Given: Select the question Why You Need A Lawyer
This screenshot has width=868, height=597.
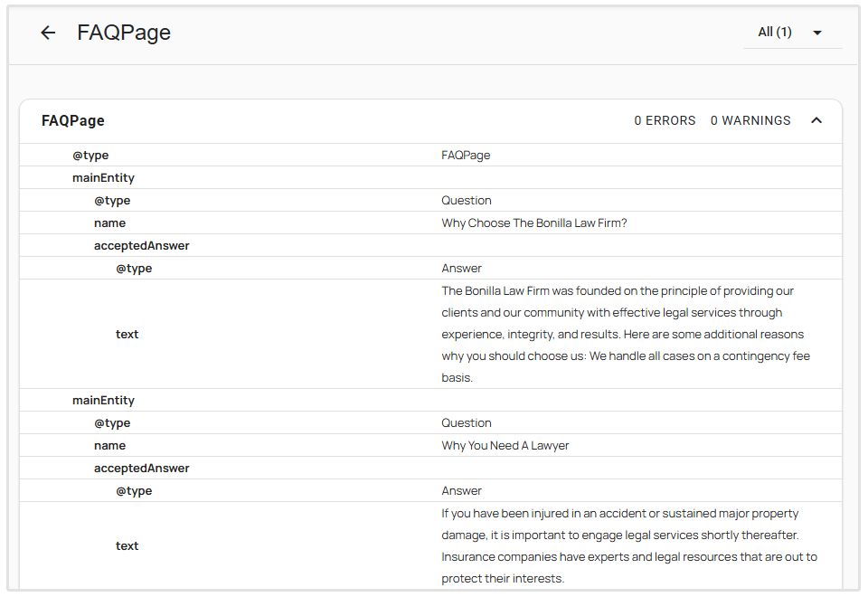Looking at the screenshot, I should tap(504, 445).
